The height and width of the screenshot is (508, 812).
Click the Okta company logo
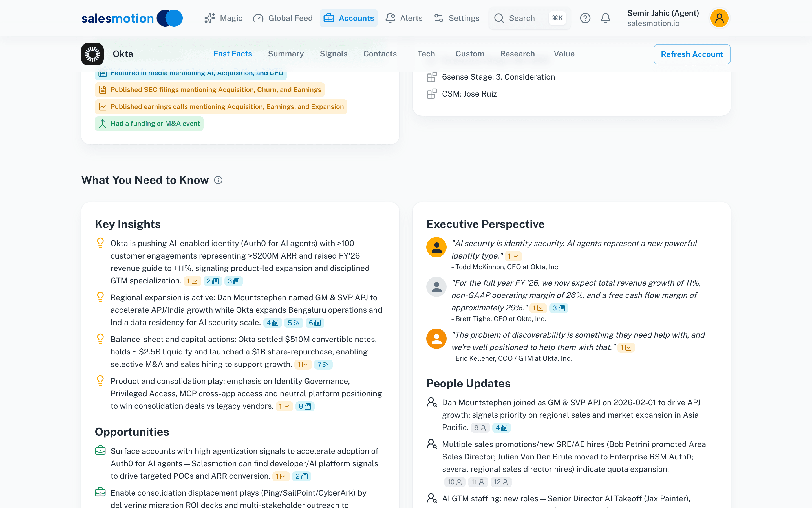pyautogui.click(x=92, y=54)
